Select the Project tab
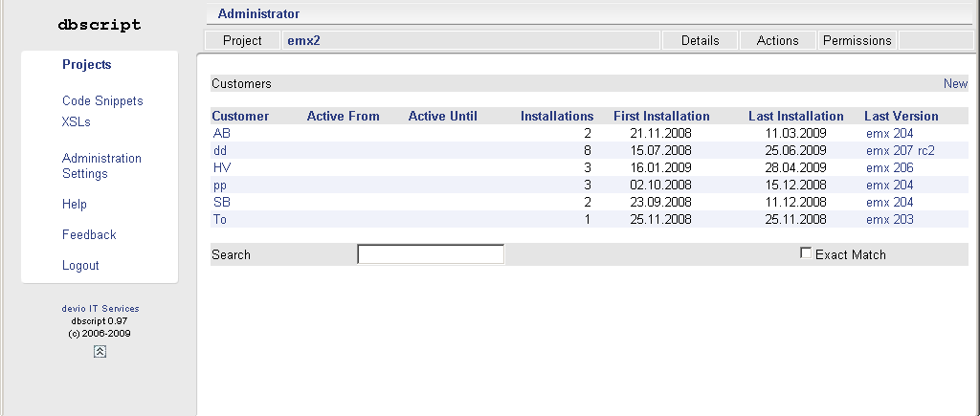980x416 pixels. 242,40
